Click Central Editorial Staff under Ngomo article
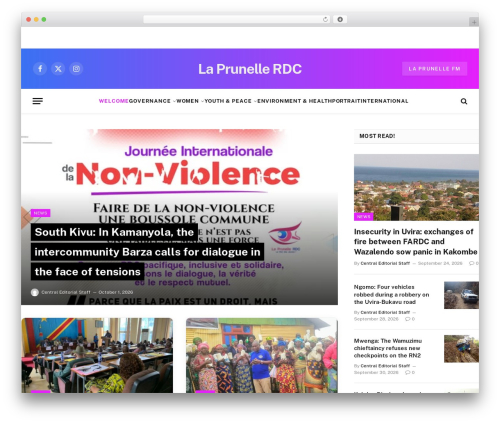 click(x=385, y=312)
